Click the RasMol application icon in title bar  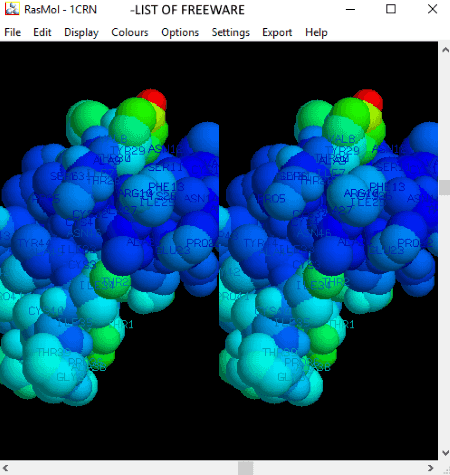[x=12, y=9]
